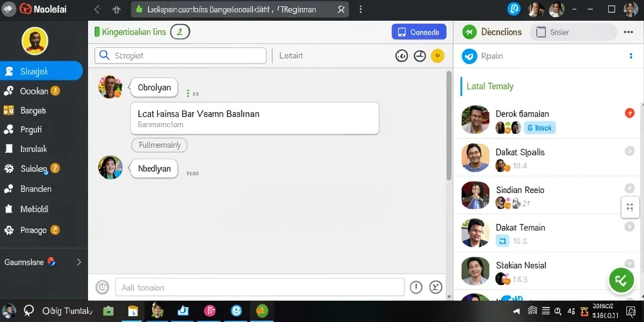The height and width of the screenshot is (322, 644).
Task: Select Baagets in the sidebar
Action: [x=33, y=111]
